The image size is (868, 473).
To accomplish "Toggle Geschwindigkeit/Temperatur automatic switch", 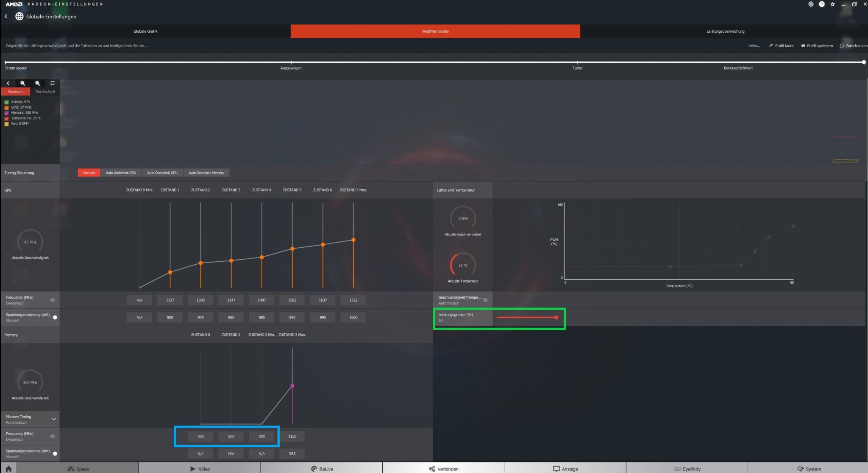I will (x=486, y=300).
